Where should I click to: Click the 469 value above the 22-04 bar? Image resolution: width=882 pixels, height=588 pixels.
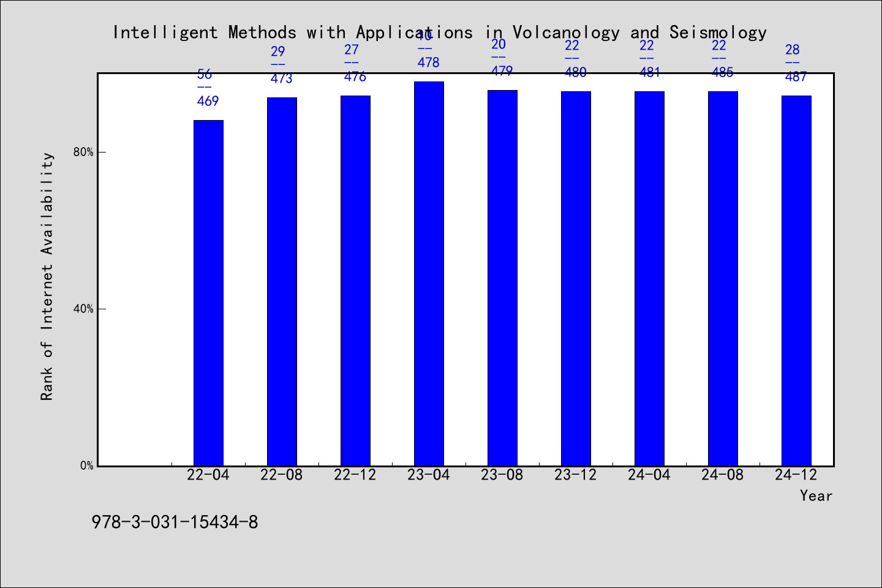pyautogui.click(x=208, y=101)
